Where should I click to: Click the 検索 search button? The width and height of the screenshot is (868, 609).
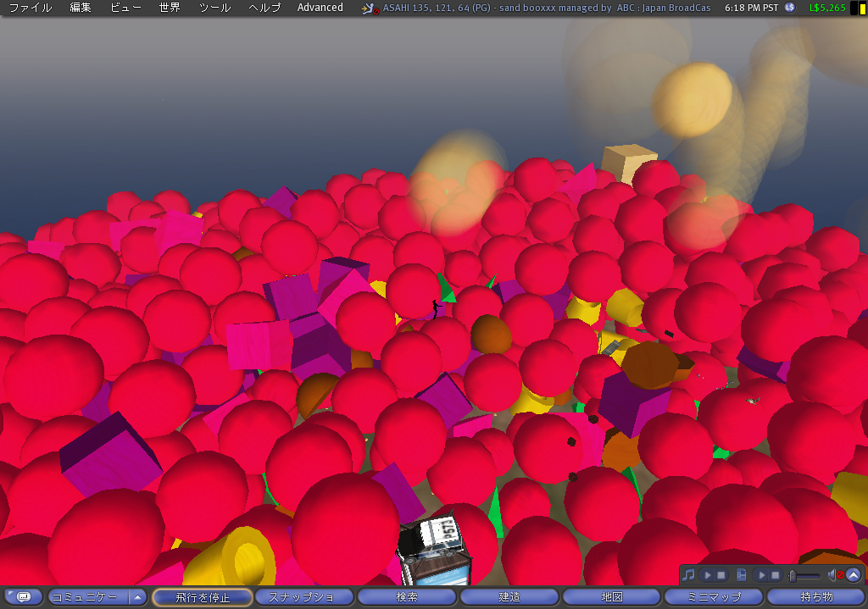(x=407, y=597)
